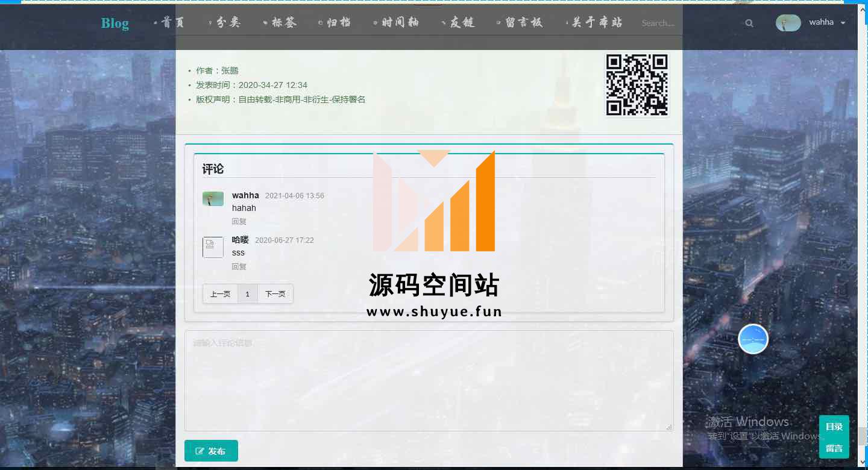Screen dimensions: 868x470
Task: Click the 哈喽 comment author name
Action: tap(241, 240)
